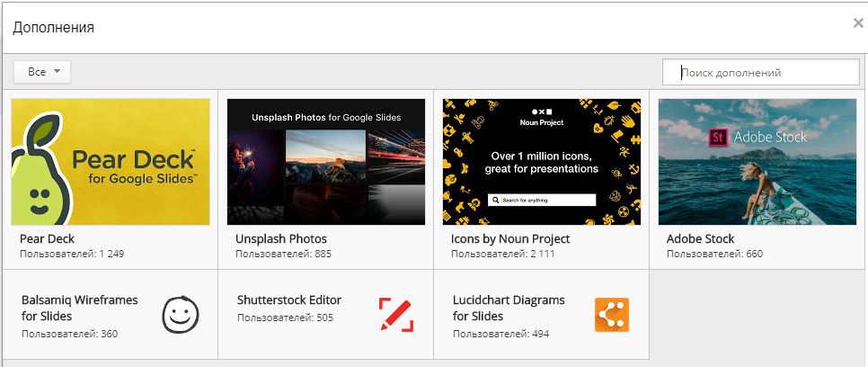Click the Дополнения dialog heading

(53, 27)
